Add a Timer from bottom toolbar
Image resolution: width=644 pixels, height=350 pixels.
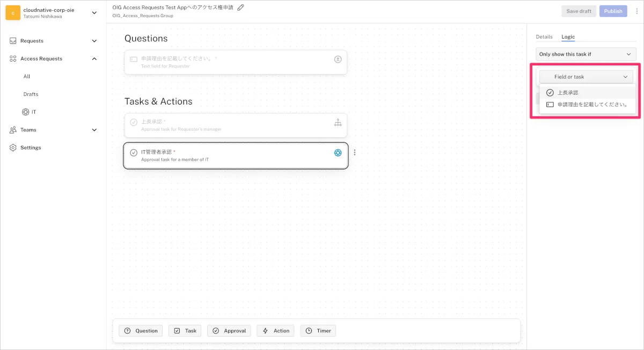(x=318, y=331)
